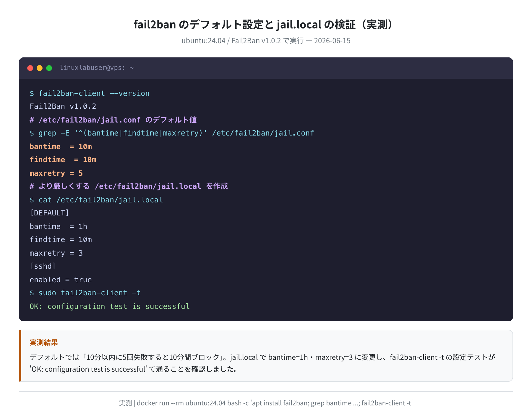This screenshot has height=419, width=532.
Task: Select the '[DEFAULT]' section header line
Action: [49, 213]
